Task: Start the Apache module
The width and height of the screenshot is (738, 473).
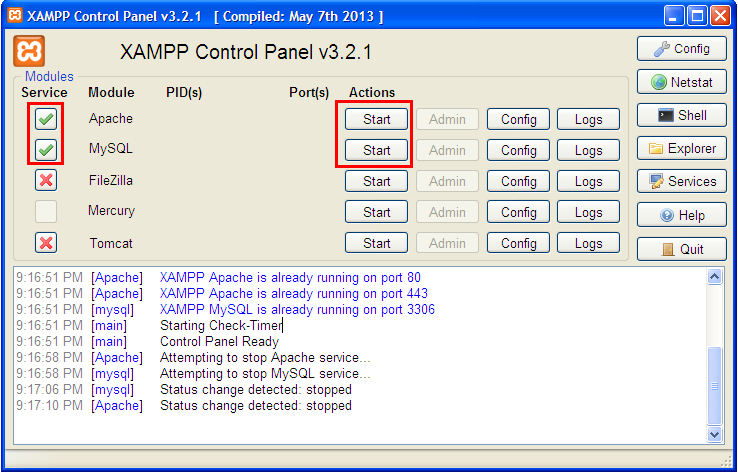Action: coord(377,119)
